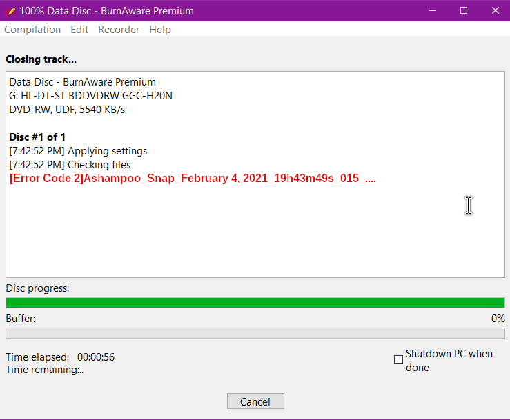Screen dimensions: 510x420
Task: Minimize the BurnAware window
Action: [433, 11]
